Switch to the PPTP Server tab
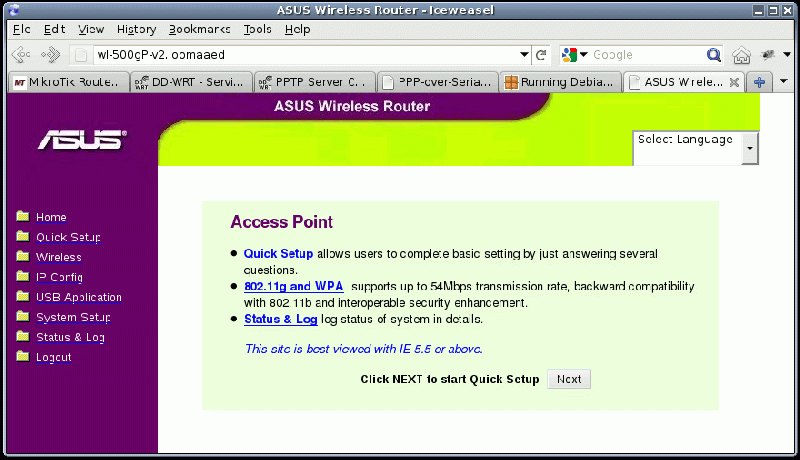 [314, 82]
